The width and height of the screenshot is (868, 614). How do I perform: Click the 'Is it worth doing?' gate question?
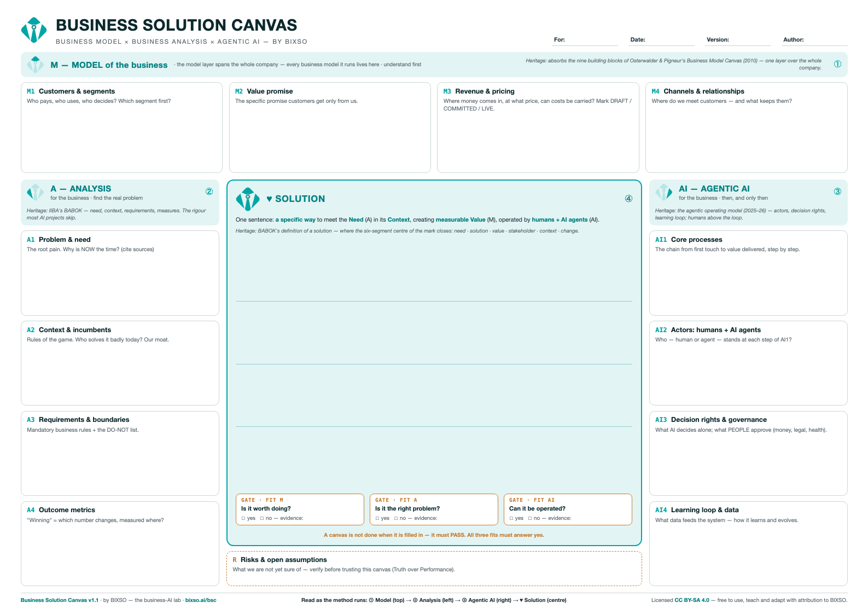[x=266, y=508]
